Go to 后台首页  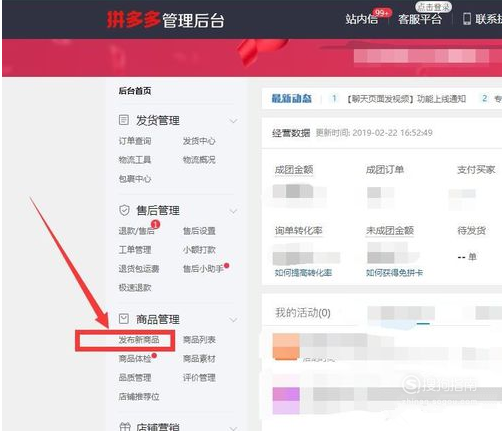tap(135, 91)
